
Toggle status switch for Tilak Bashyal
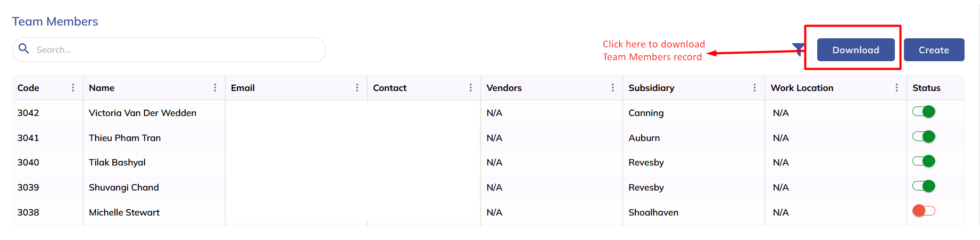(924, 161)
